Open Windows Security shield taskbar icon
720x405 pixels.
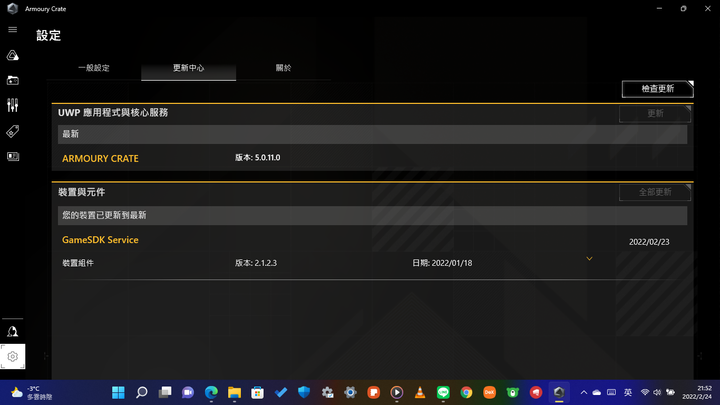click(304, 392)
